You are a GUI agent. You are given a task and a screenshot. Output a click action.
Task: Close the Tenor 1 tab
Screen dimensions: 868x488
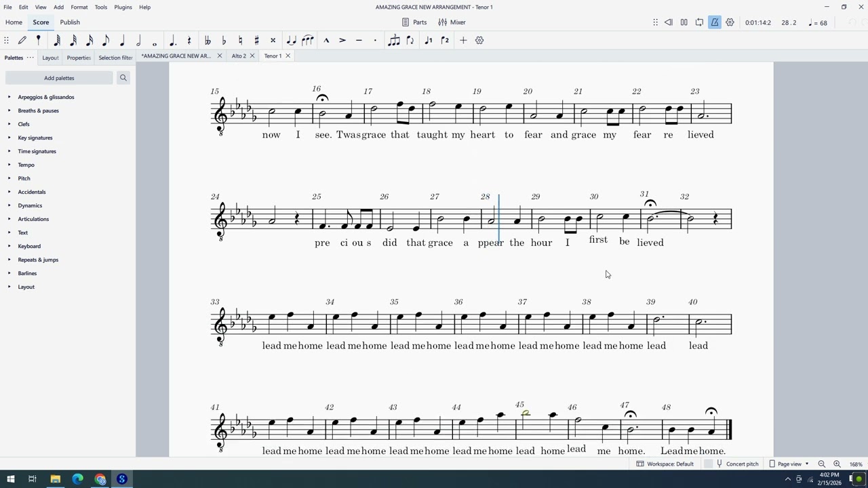(288, 56)
